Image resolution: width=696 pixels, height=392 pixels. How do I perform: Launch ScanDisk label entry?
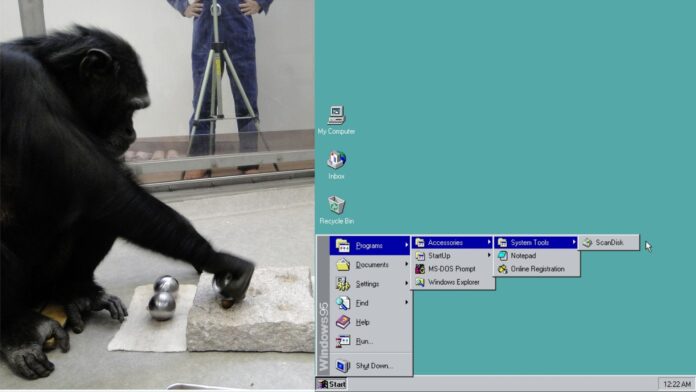609,243
